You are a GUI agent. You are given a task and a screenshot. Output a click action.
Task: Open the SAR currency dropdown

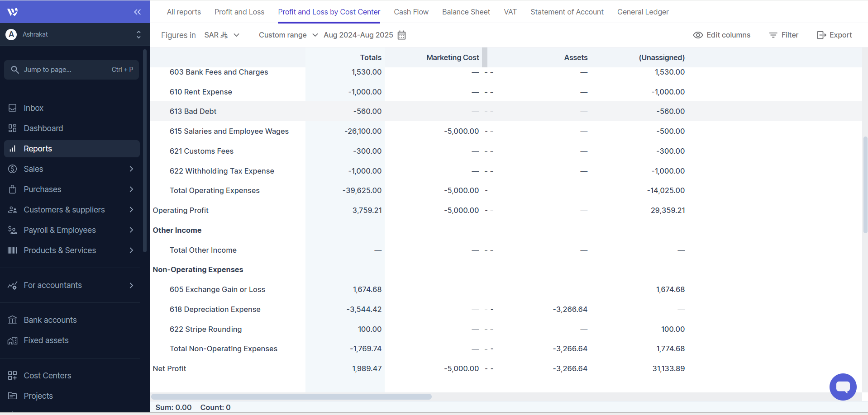tap(222, 35)
